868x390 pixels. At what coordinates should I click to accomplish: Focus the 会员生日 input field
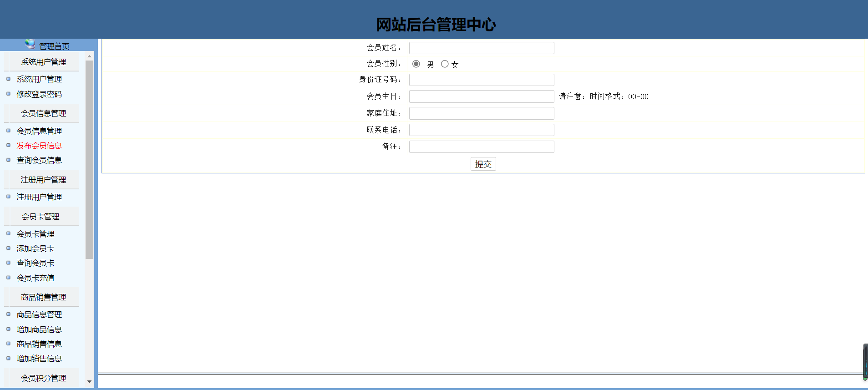[481, 96]
